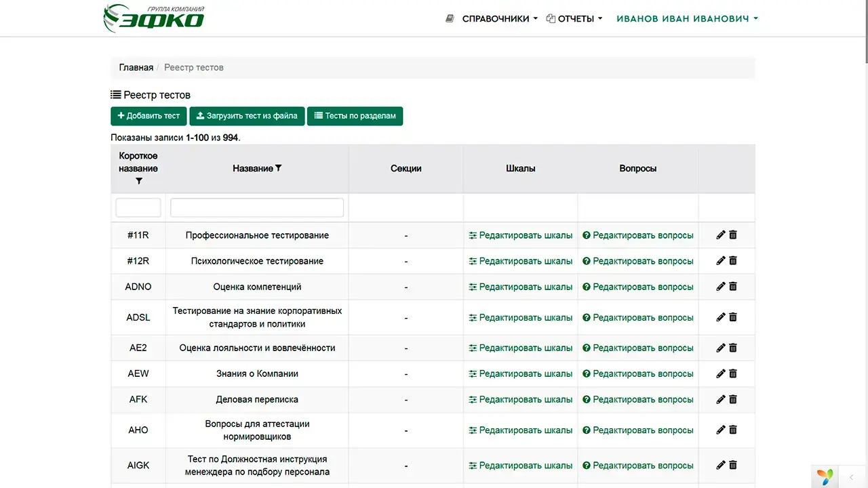The width and height of the screenshot is (868, 488).
Task: Click the Название filter input field
Action: [256, 207]
